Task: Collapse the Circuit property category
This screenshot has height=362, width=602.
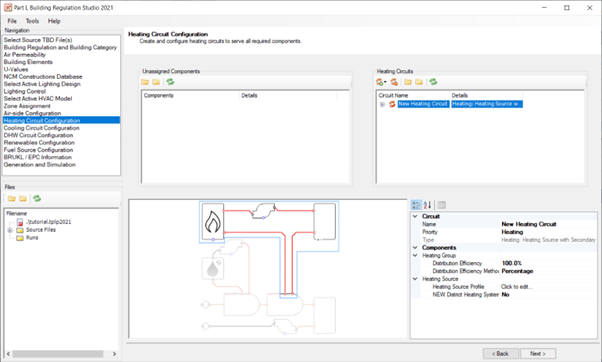Action: click(x=415, y=217)
